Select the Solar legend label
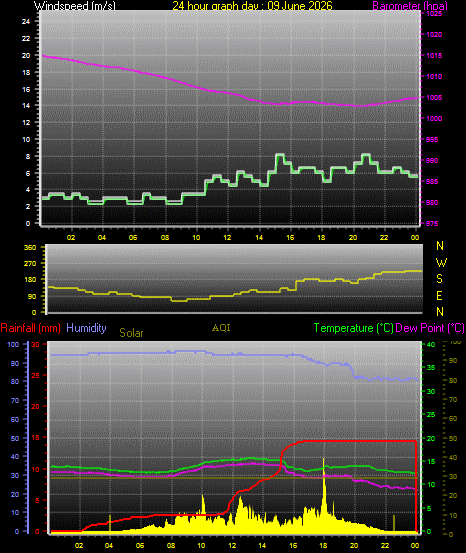 [x=131, y=333]
